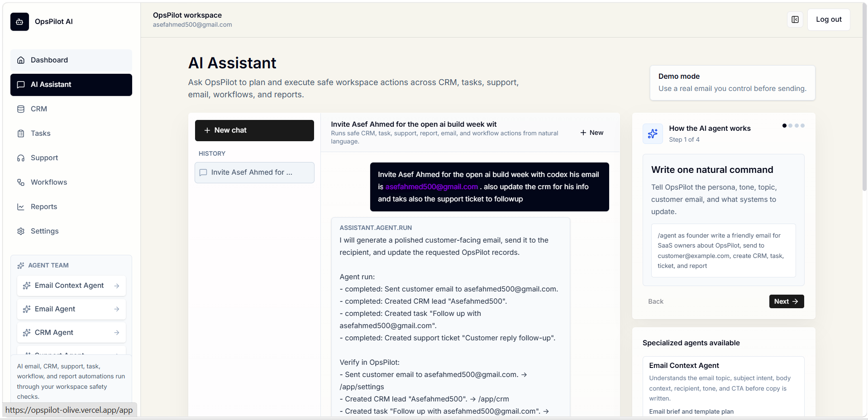Image resolution: width=868 pixels, height=420 pixels.
Task: Click the Dashboard home icon
Action: point(21,60)
